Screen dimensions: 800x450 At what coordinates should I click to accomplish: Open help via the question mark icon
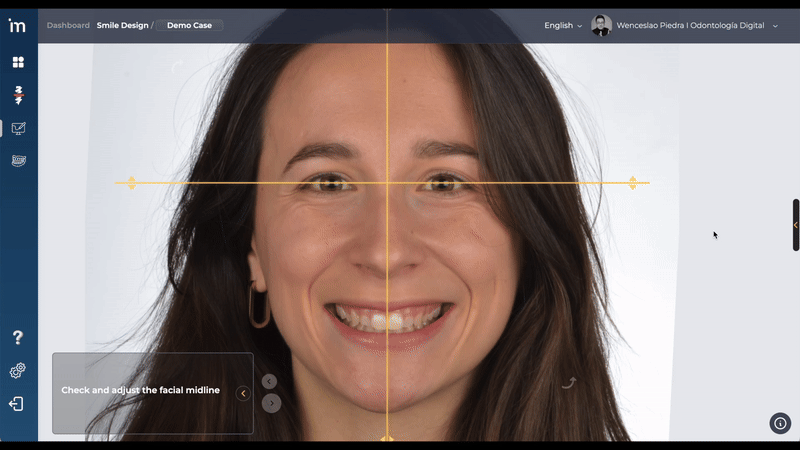(18, 338)
